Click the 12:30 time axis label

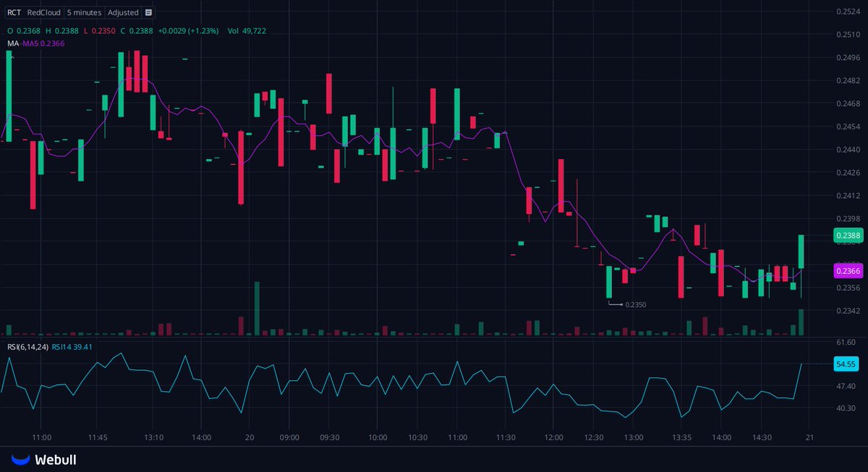[594, 438]
